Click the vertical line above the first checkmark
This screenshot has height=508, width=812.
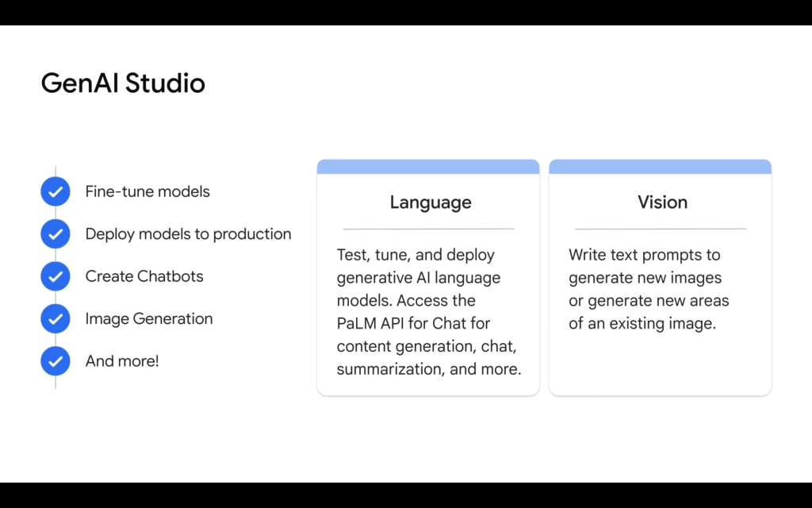pyautogui.click(x=56, y=171)
